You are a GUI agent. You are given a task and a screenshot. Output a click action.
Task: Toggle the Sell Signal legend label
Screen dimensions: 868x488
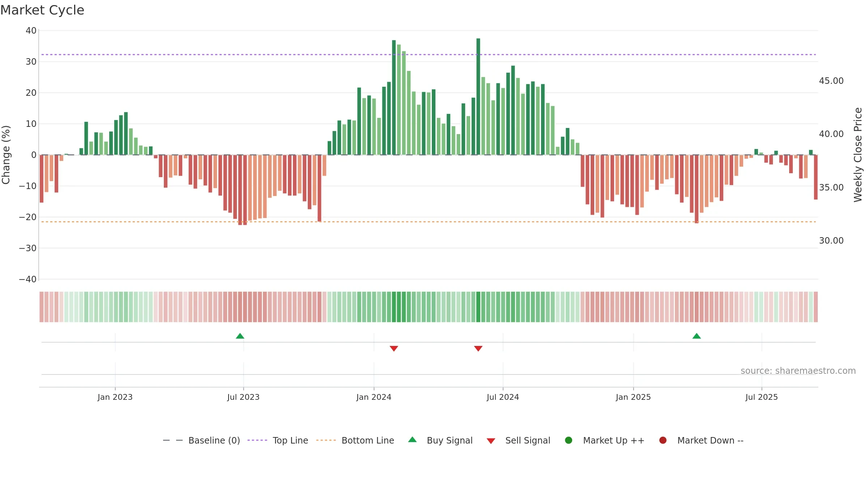click(528, 440)
